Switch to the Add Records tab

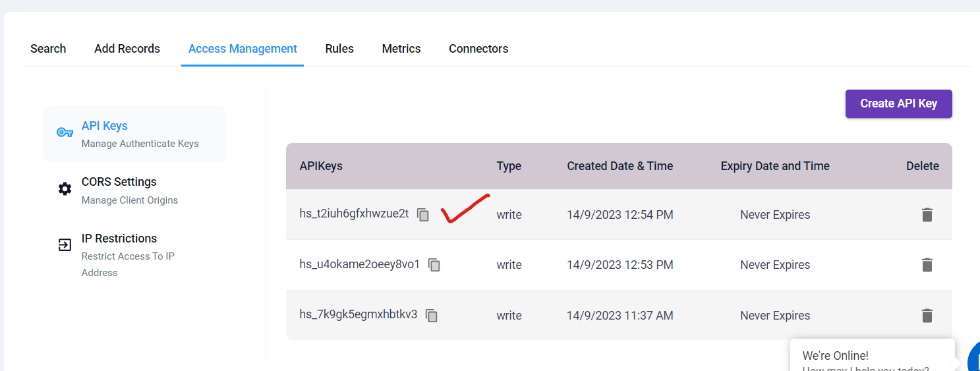127,49
